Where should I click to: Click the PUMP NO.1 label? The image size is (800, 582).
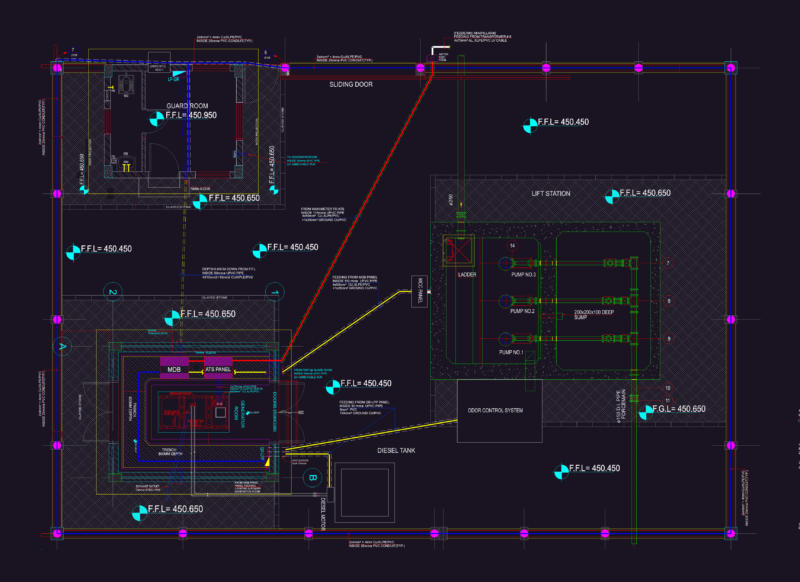coord(511,352)
